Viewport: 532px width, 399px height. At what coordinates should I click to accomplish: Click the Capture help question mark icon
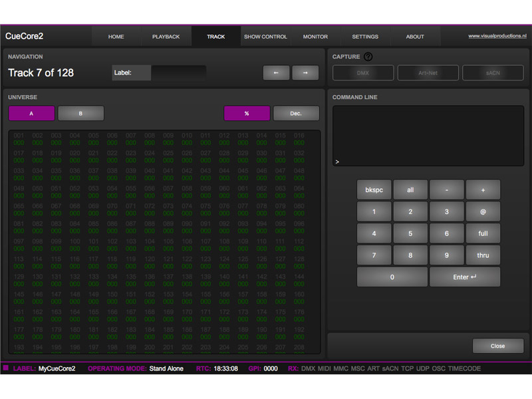[x=368, y=57]
